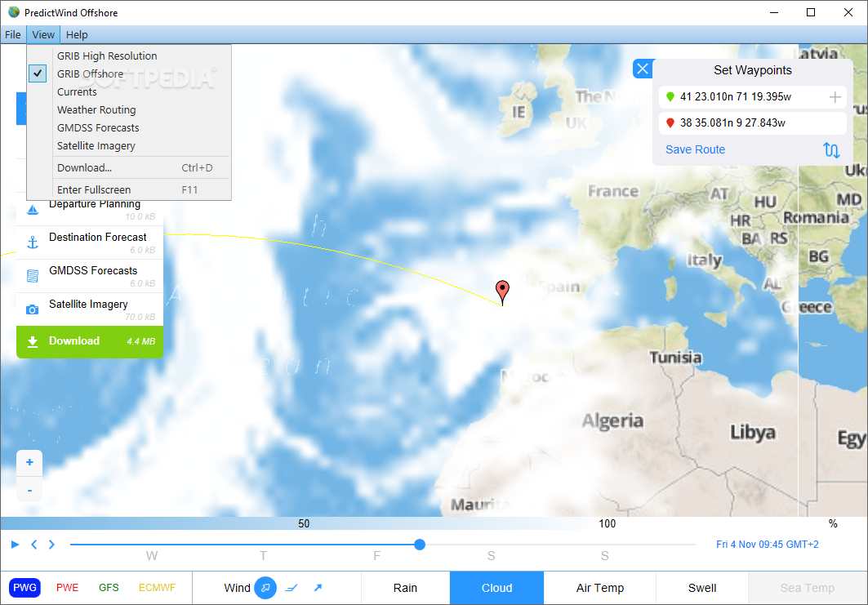Add a waypoint with the plus icon

point(835,97)
